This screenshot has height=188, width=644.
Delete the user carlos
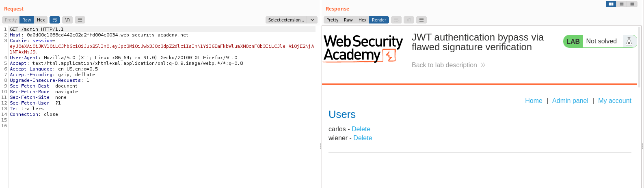point(361,129)
